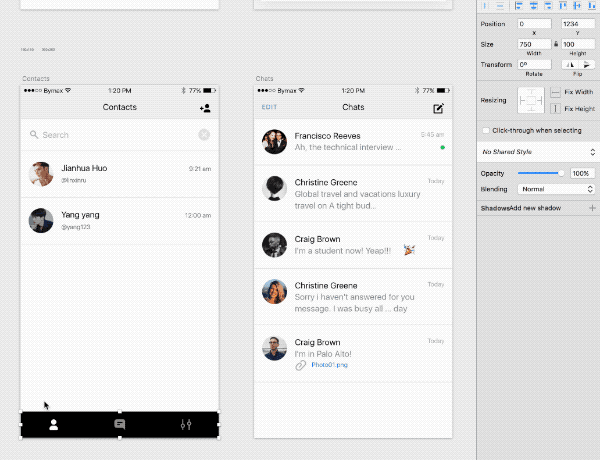Screen dimensions: 600x460
Task: Click Francisco Reeves' avatar in Chats
Action: coord(274,141)
